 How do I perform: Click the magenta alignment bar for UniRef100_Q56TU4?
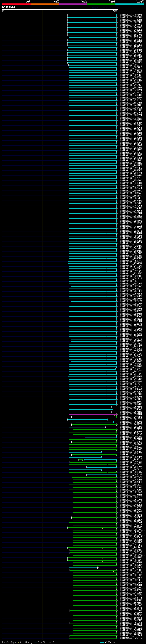[93, 414]
